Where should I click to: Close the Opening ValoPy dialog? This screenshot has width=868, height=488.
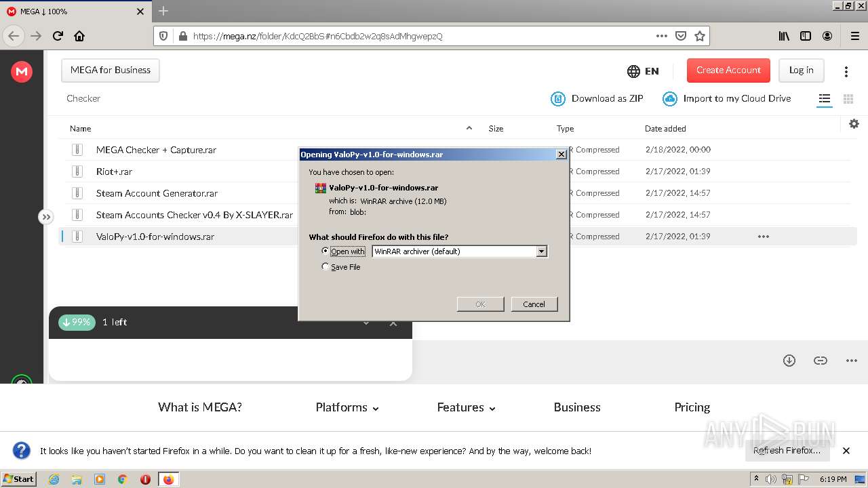click(561, 155)
